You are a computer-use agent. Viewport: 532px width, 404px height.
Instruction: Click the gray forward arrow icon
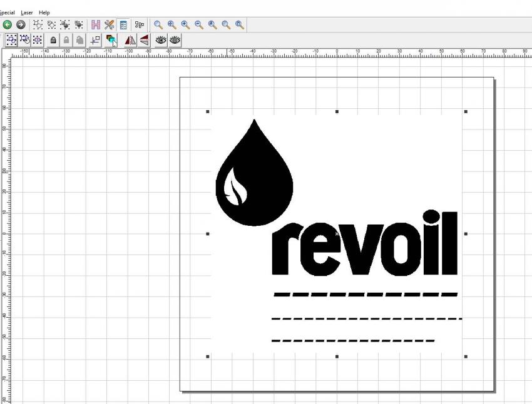tap(19, 25)
